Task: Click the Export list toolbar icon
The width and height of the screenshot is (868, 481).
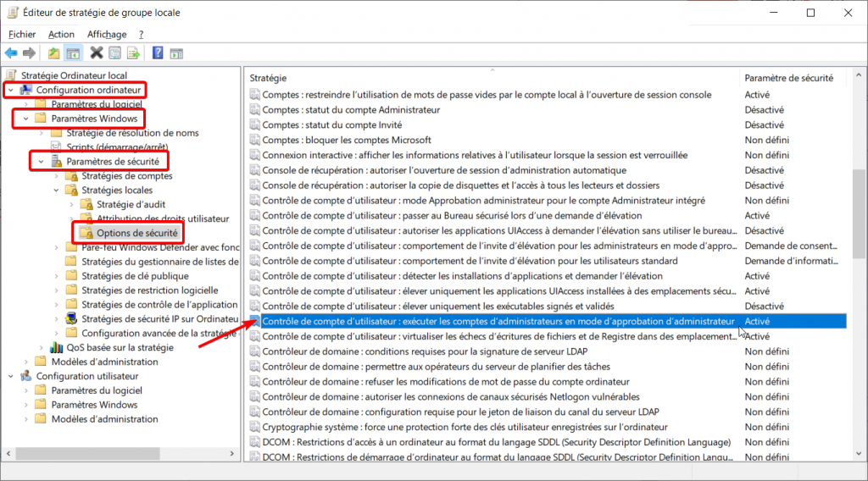Action: point(133,53)
